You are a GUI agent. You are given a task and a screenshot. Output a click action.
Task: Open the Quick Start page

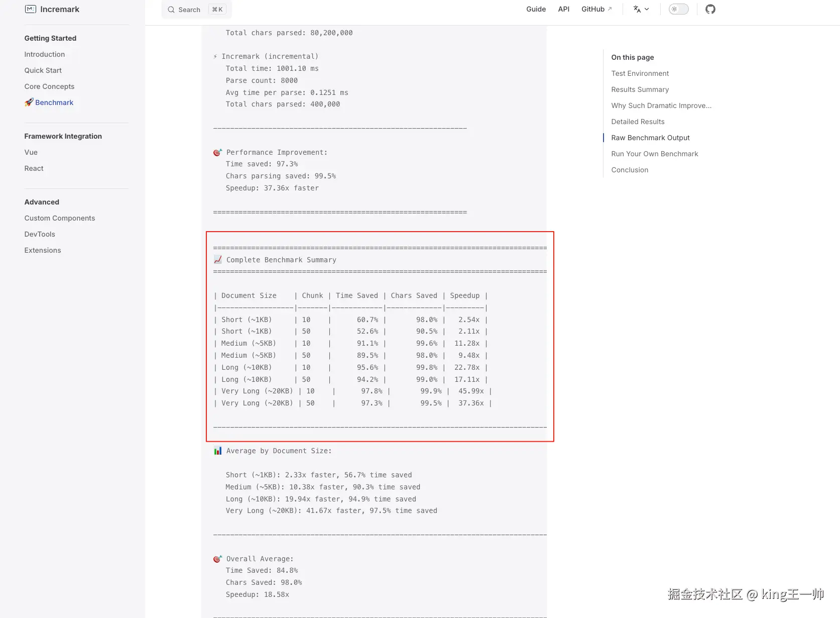coord(43,70)
